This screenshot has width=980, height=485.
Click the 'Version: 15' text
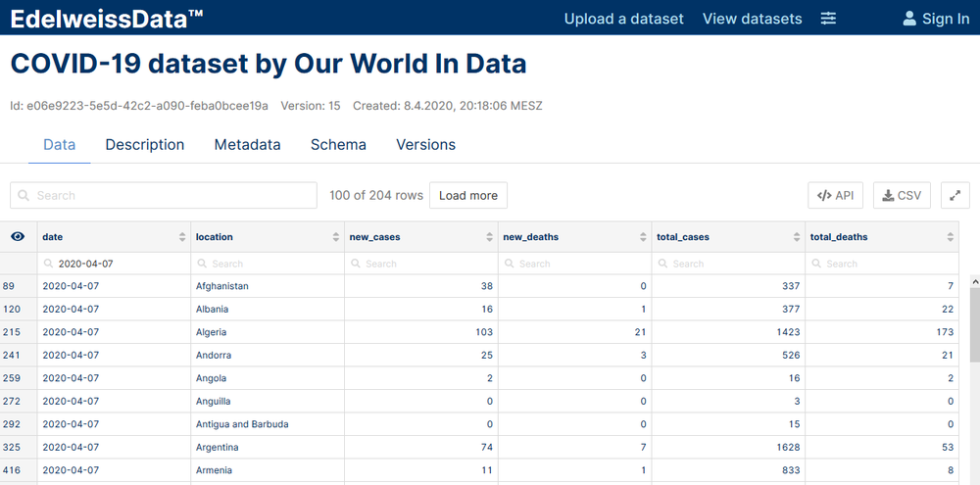311,106
